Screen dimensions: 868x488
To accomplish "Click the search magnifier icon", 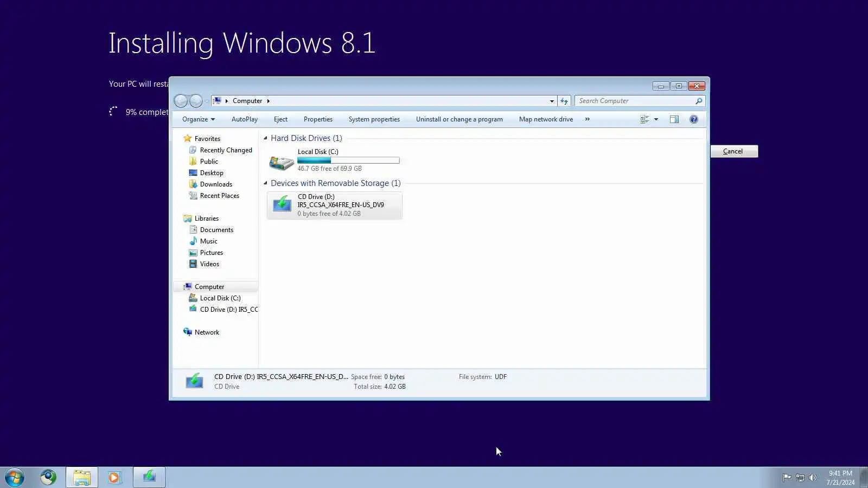I will pyautogui.click(x=699, y=101).
